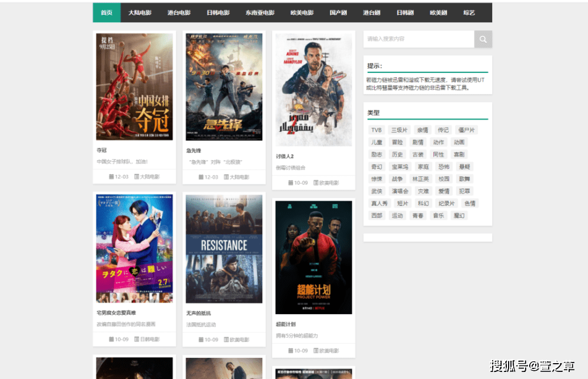Click the category icon on the 宅男腐女恋爱真难 card
This screenshot has height=379, width=588.
coord(136,339)
